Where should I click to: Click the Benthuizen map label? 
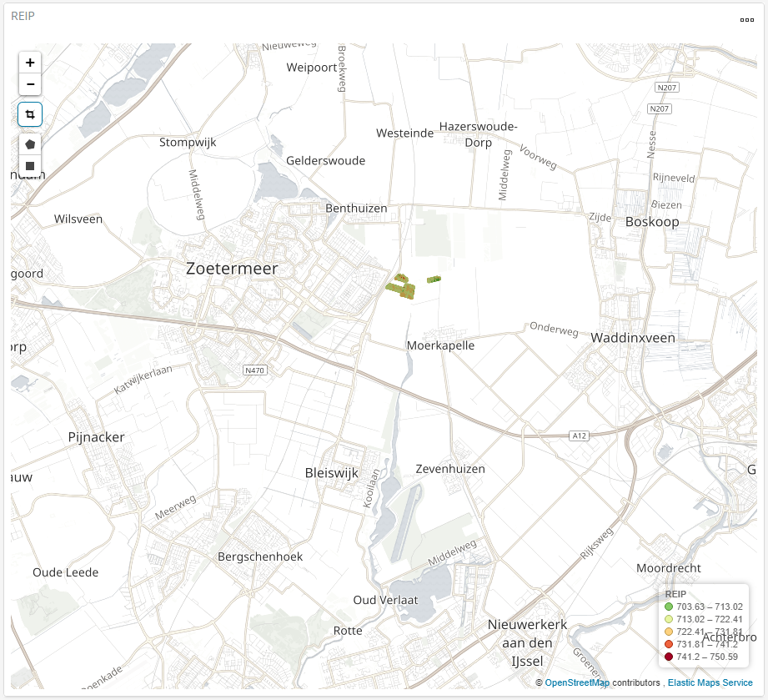click(x=356, y=209)
